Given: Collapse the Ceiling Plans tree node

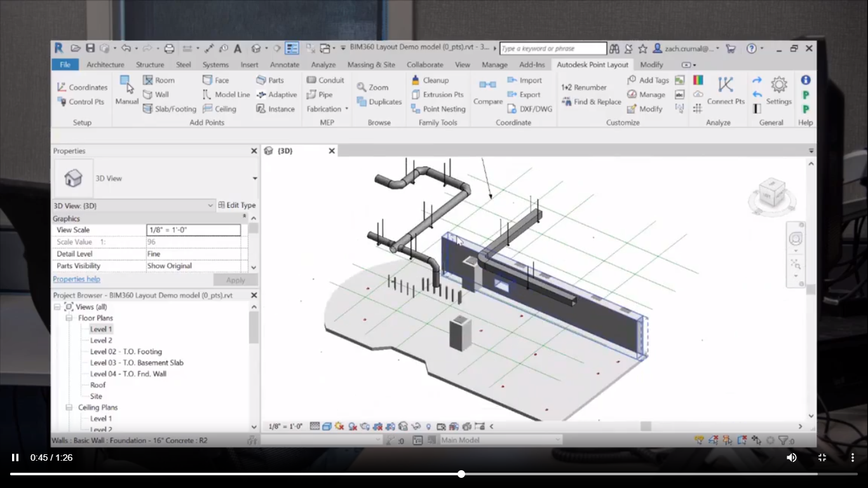Looking at the screenshot, I should tap(69, 407).
